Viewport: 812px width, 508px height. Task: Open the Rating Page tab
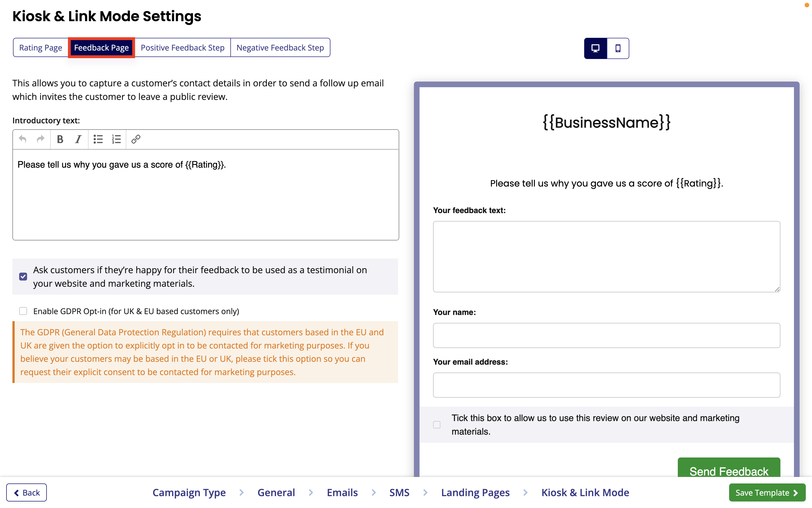[x=41, y=48]
